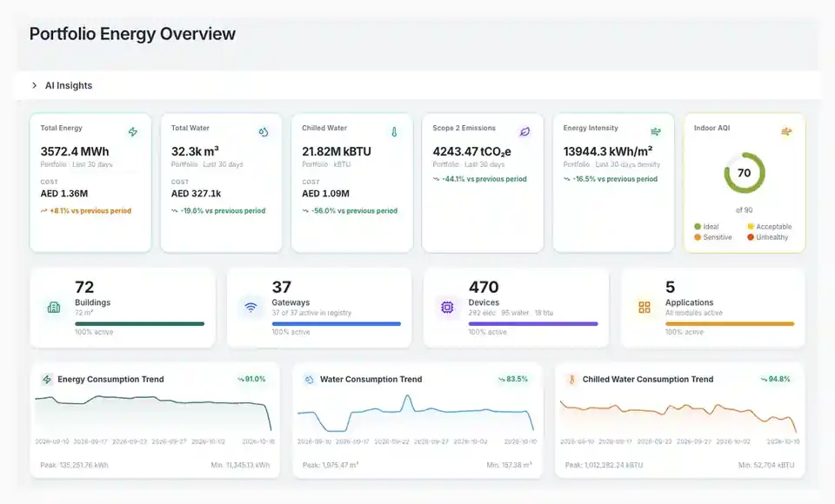The image size is (835, 504).
Task: Click the 37 of 37 active in registry text
Action: click(x=311, y=313)
